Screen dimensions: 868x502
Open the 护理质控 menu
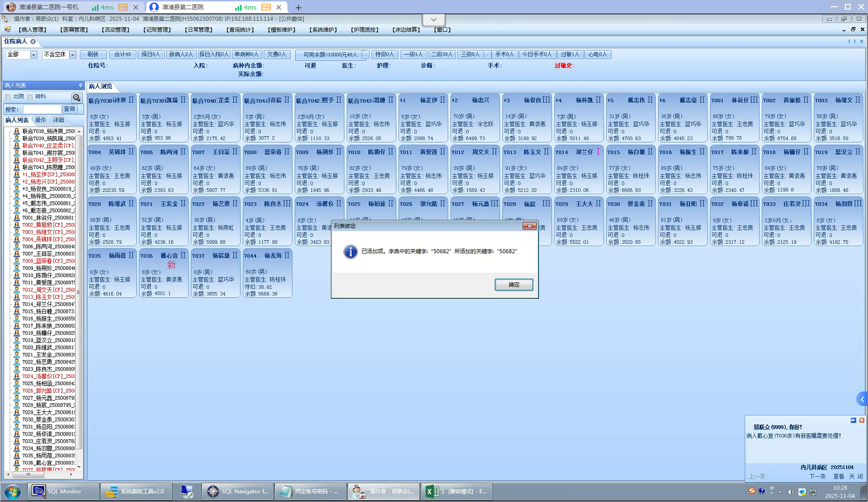365,30
